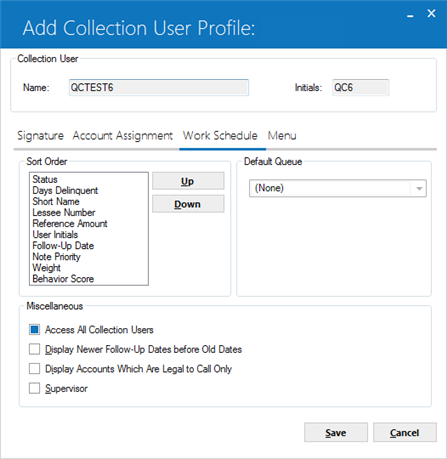Select Days Delinquent in Sort Order list

point(65,190)
